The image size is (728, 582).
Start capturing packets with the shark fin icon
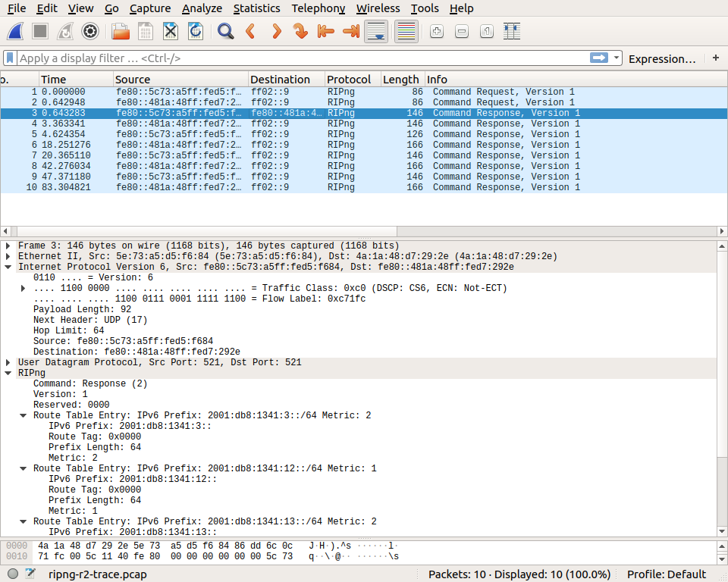click(15, 32)
